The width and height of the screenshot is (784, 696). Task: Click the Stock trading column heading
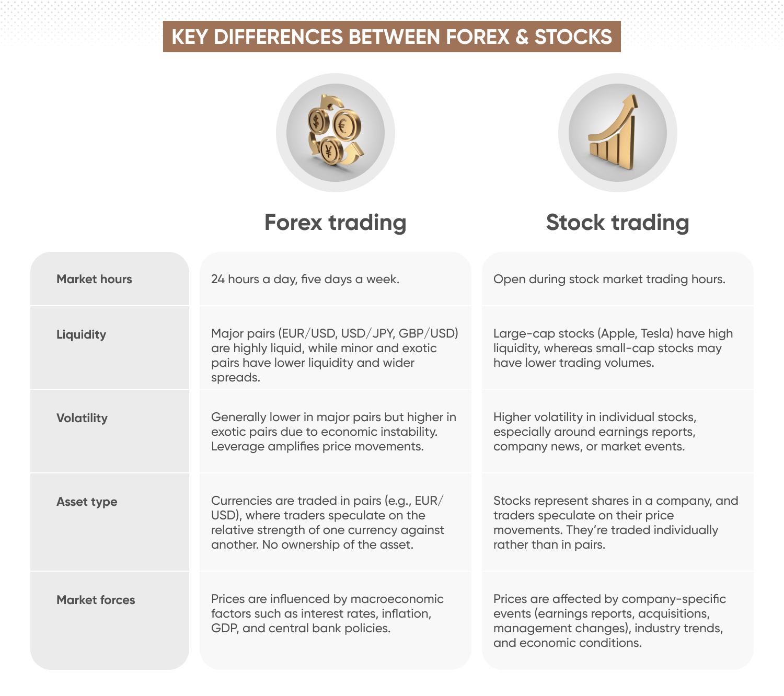tap(617, 223)
